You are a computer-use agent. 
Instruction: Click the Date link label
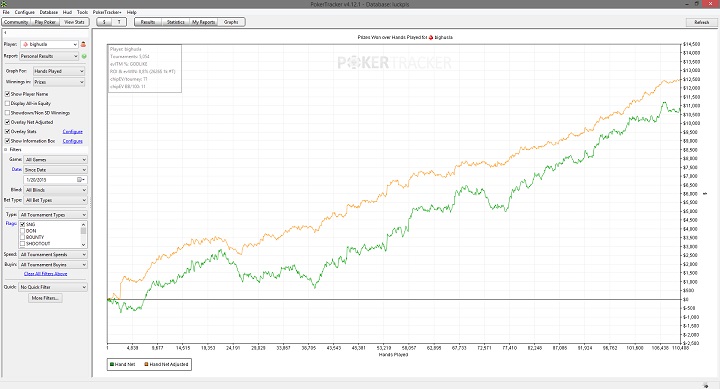point(17,169)
